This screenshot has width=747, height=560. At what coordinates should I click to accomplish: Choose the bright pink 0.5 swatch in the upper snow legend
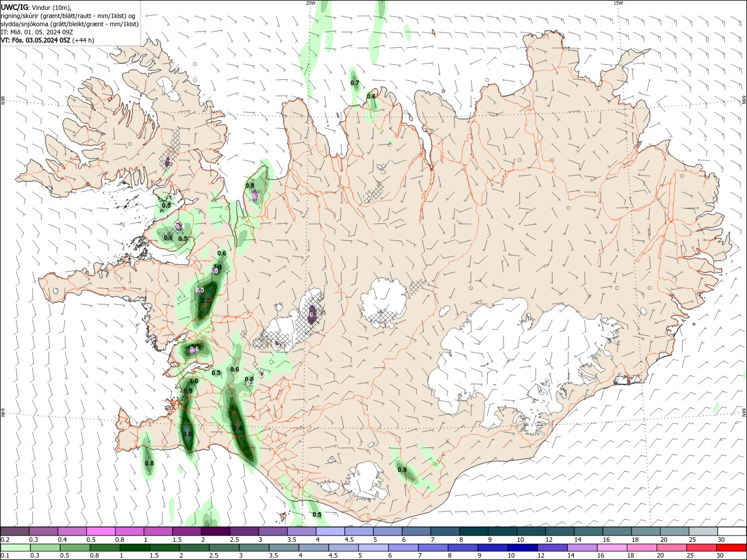click(101, 531)
